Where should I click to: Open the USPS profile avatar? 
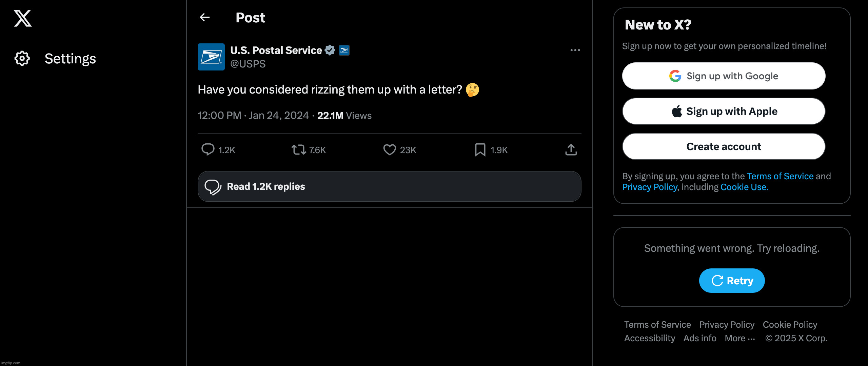pyautogui.click(x=211, y=57)
